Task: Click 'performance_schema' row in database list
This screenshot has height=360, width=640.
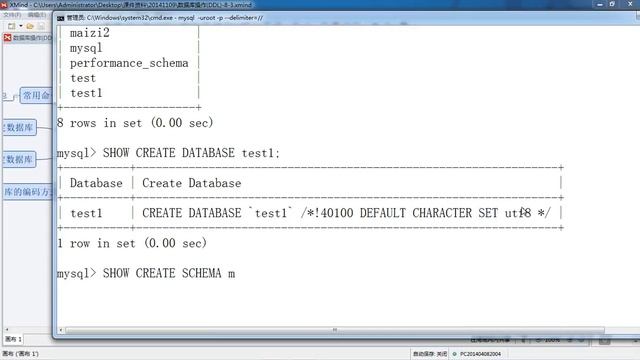Action: [129, 63]
